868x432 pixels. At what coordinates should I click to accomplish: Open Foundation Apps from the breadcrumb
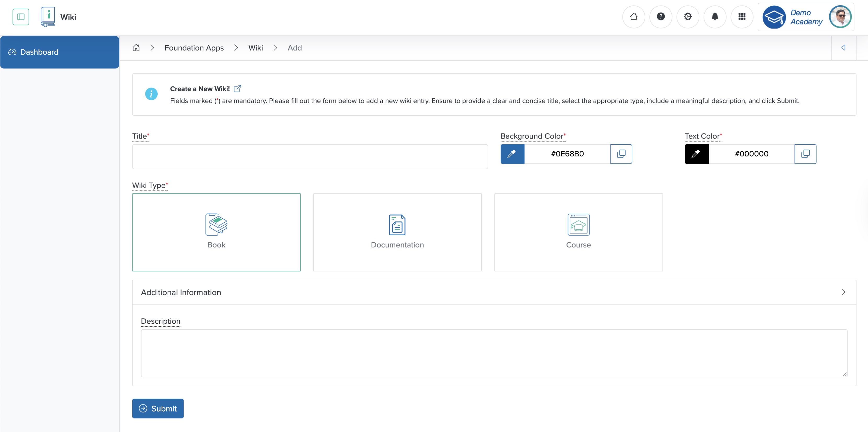[194, 48]
